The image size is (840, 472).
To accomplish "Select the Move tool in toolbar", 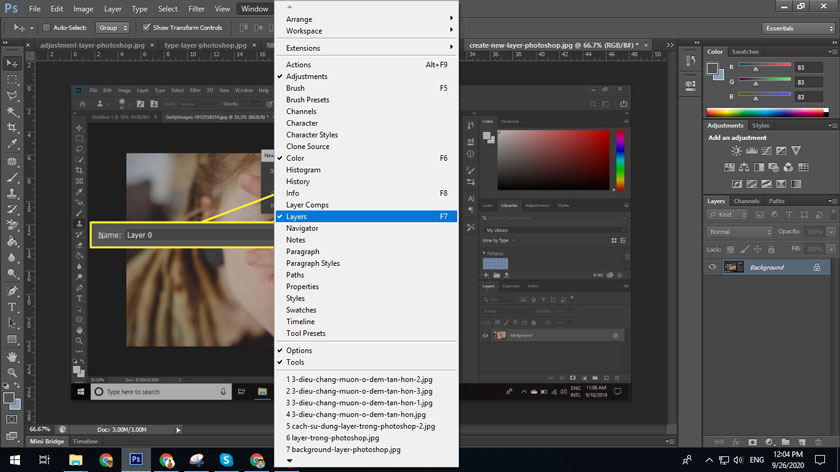I will (12, 64).
